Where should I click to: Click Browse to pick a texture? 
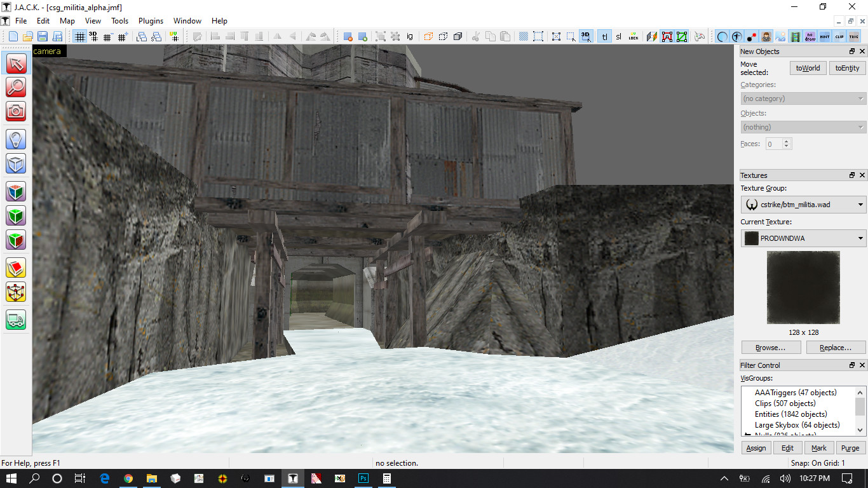point(770,348)
